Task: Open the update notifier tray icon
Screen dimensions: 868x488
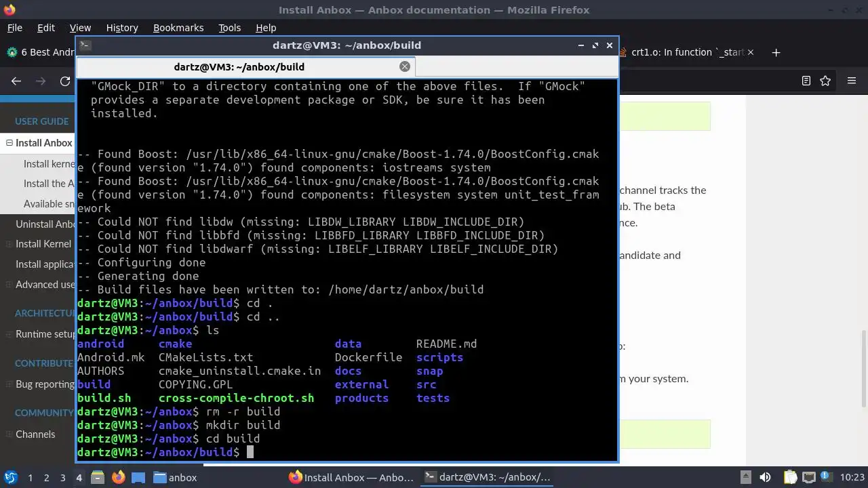Action: click(x=828, y=477)
